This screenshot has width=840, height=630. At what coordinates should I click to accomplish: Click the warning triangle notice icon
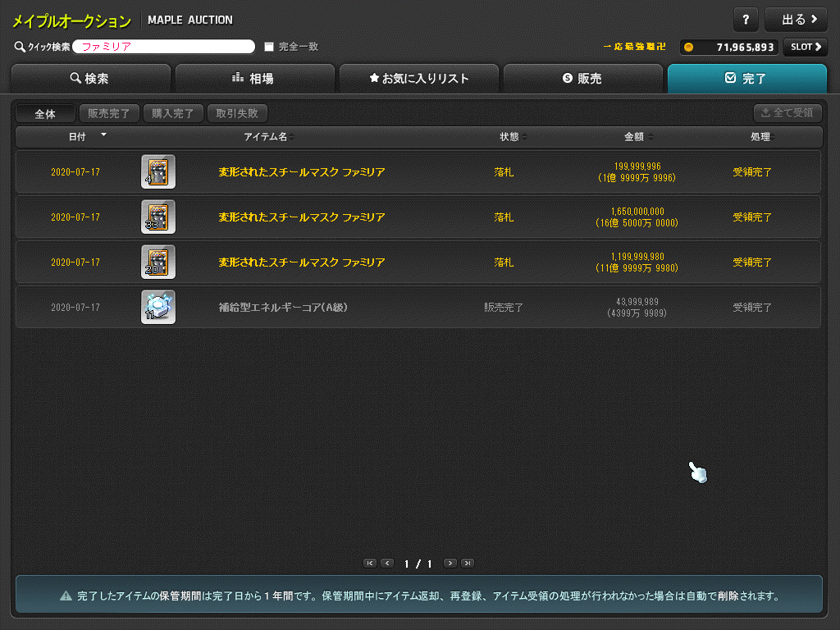pyautogui.click(x=66, y=596)
